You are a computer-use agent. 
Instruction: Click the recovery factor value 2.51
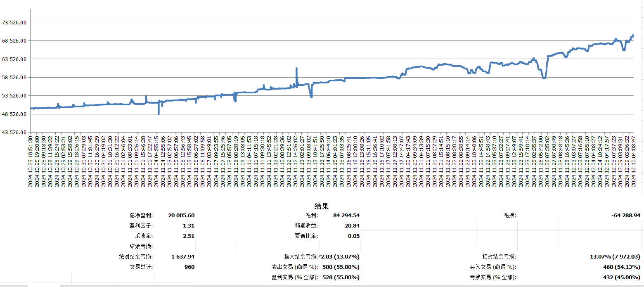[x=189, y=236]
